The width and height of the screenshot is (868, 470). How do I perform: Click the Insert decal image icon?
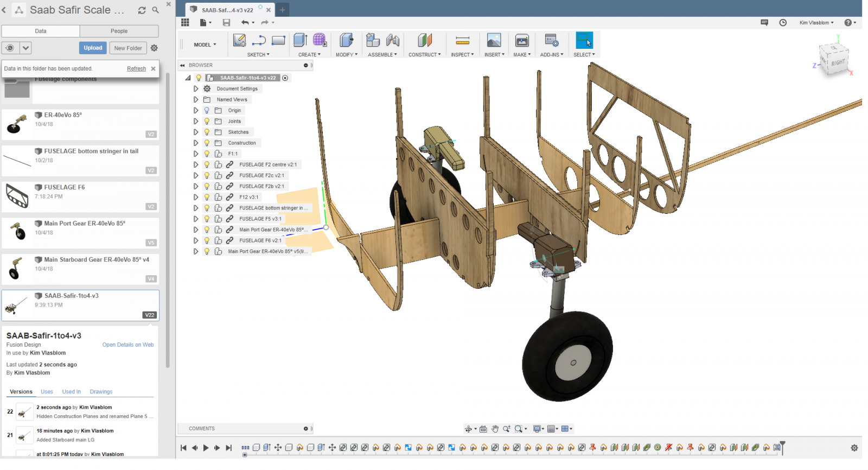click(494, 40)
